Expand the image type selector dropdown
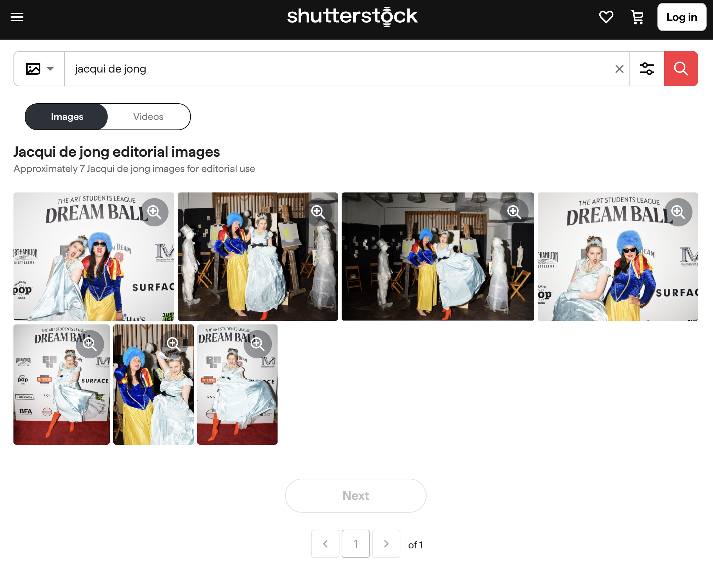 coord(39,69)
